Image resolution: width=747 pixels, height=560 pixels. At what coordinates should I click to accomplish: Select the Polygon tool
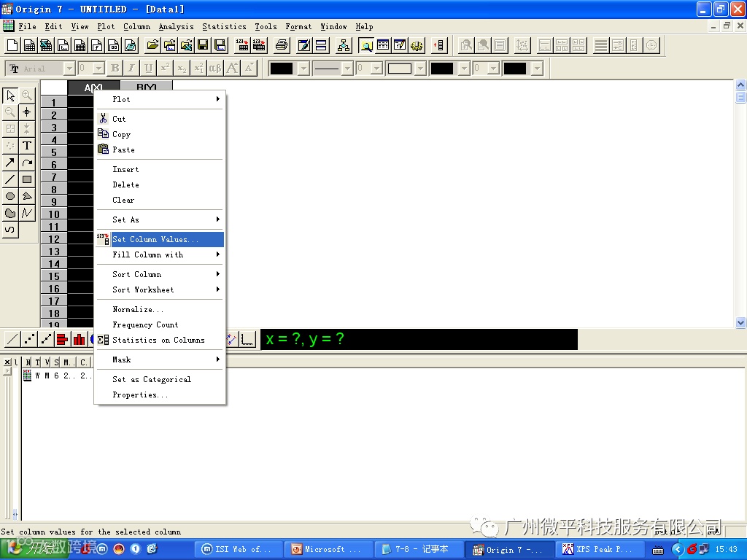[27, 196]
